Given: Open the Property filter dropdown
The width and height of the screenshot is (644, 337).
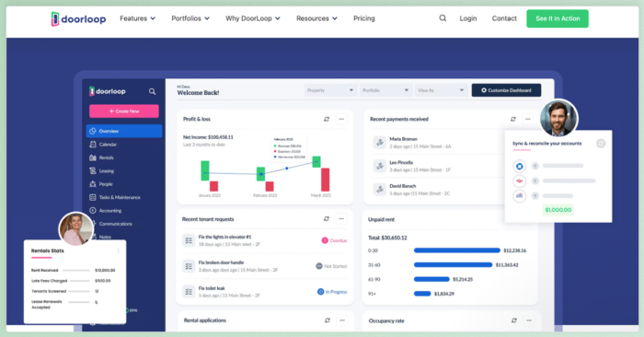Looking at the screenshot, I should coord(330,90).
